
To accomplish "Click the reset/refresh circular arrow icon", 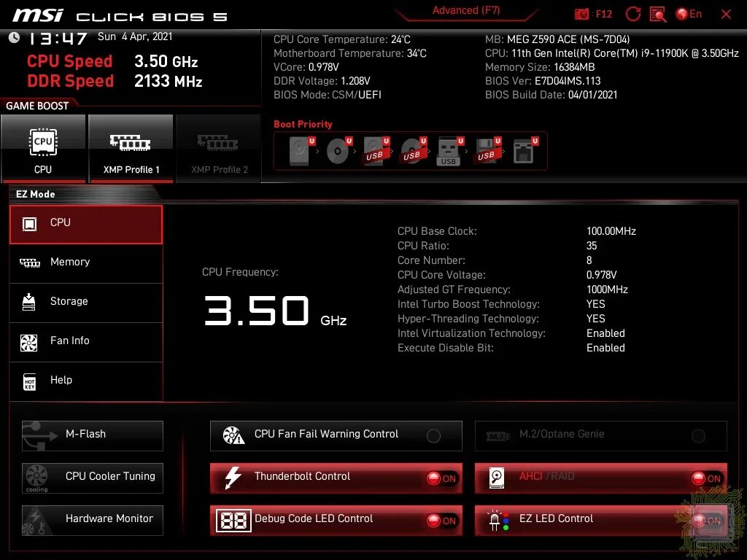I will (632, 15).
